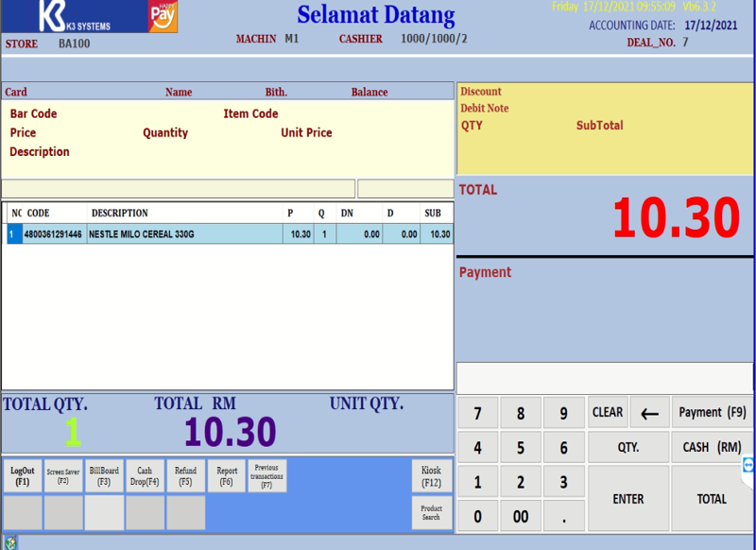View Previous transactions (F7)
This screenshot has width=756, height=550.
[x=266, y=476]
